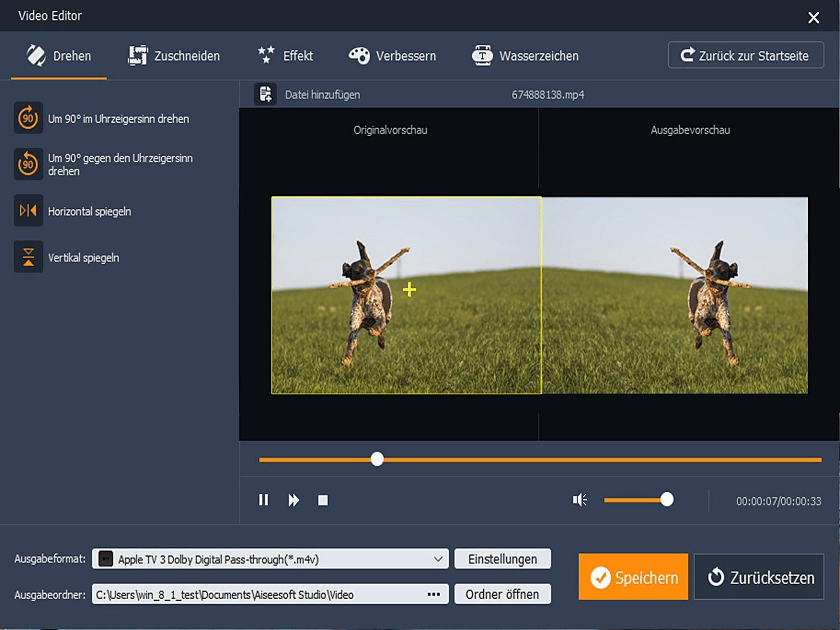Browse output folder with three-dots button

pos(433,594)
